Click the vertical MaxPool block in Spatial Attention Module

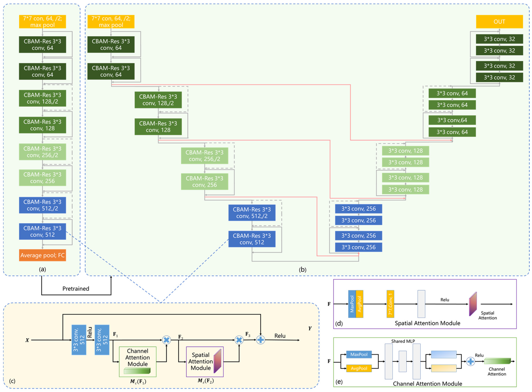(352, 304)
